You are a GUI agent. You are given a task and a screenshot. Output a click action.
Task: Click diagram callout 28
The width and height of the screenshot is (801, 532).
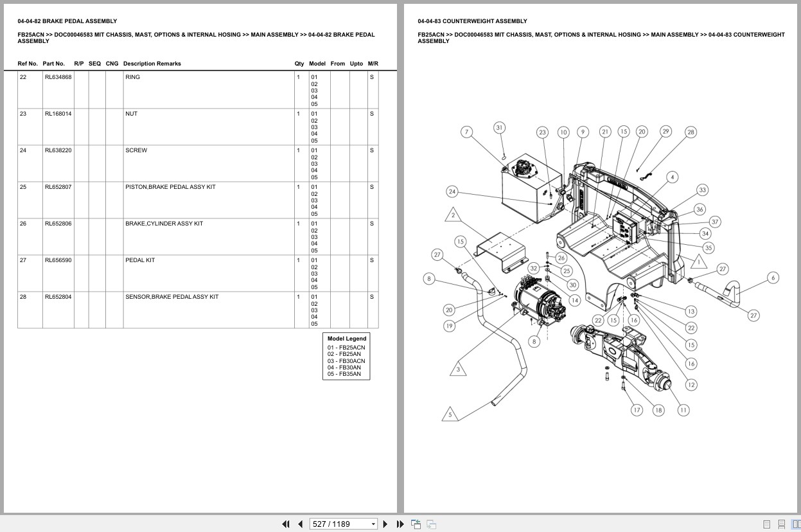pos(691,132)
